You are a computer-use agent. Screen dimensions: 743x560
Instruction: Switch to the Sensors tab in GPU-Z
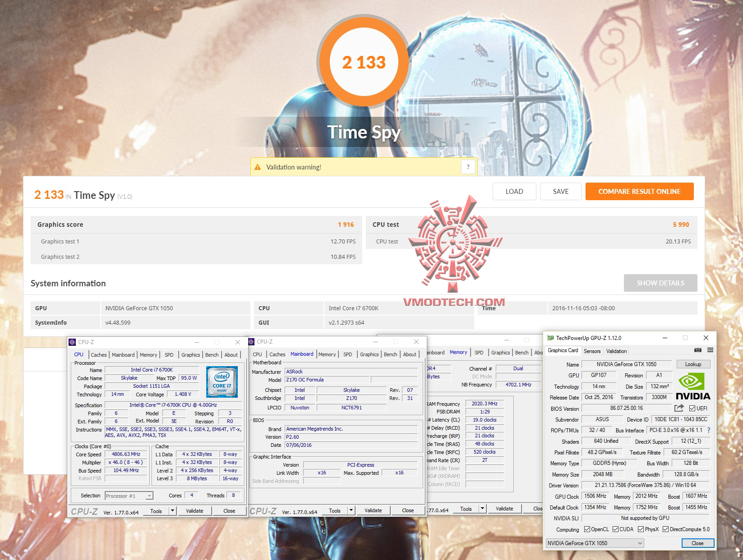592,351
